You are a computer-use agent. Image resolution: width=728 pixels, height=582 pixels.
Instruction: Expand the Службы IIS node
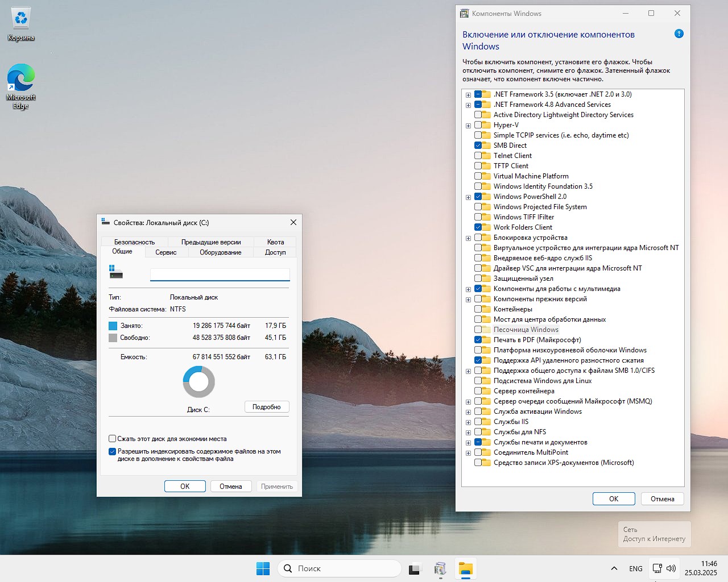[468, 422]
